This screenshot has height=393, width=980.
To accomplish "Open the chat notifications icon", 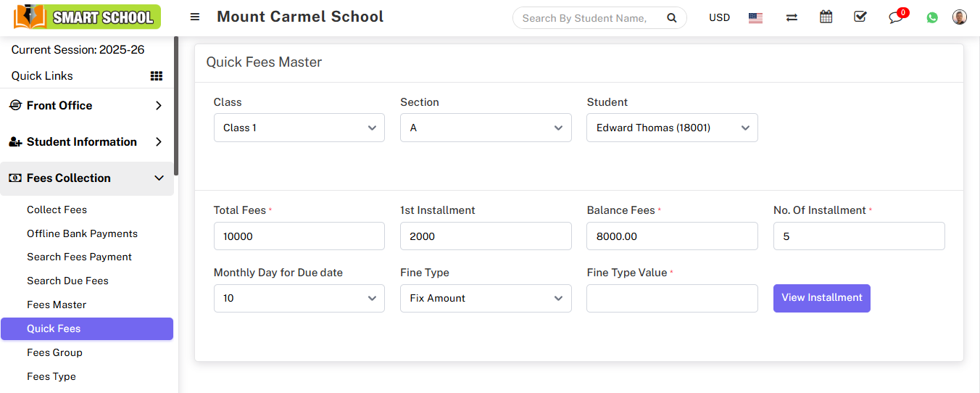I will pos(897,17).
